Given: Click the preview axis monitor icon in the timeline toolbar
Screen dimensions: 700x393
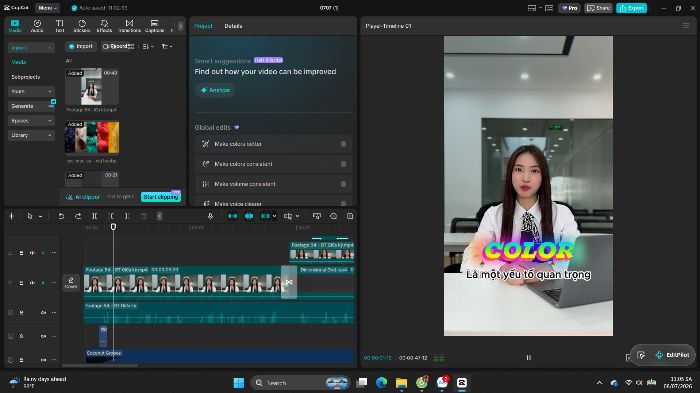Looking at the screenshot, I should 317,216.
